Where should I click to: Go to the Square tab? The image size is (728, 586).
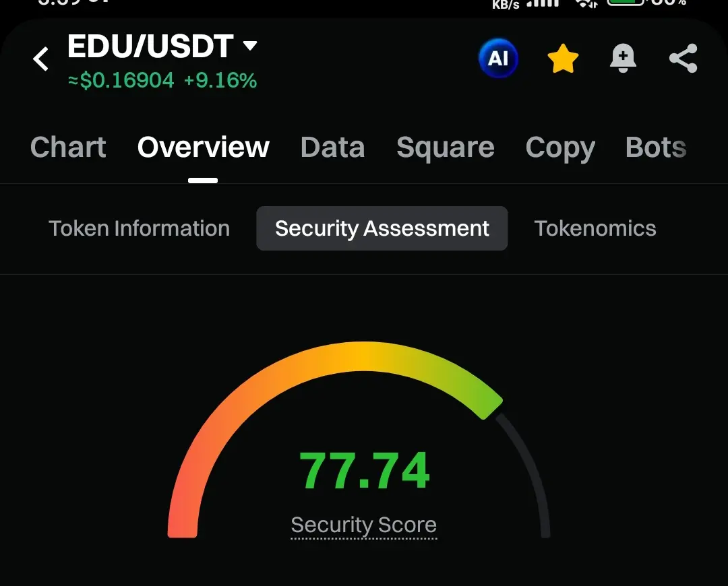tap(446, 148)
